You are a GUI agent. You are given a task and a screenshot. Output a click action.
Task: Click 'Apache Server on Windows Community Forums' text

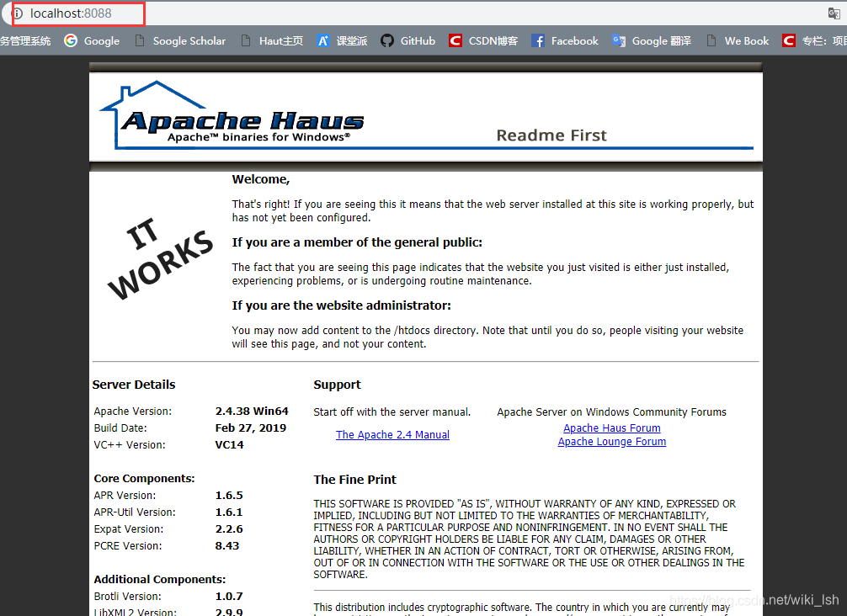[611, 412]
